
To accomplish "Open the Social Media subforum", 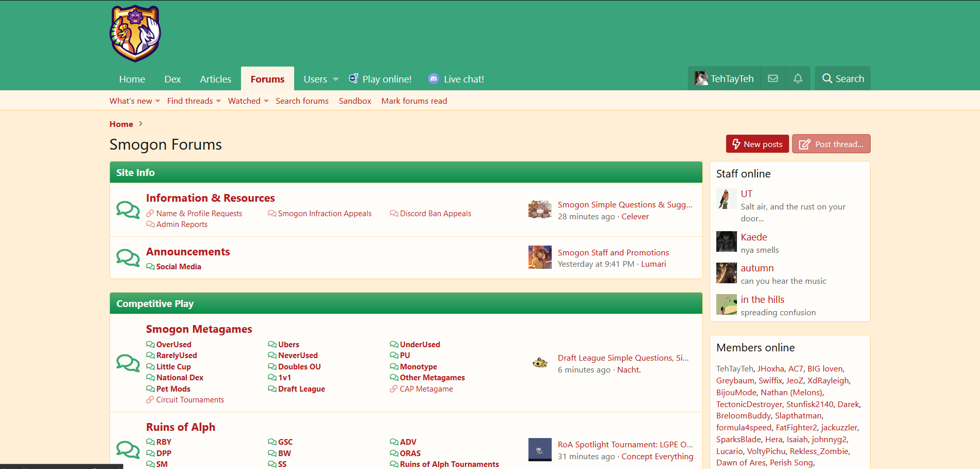I will (x=179, y=267).
